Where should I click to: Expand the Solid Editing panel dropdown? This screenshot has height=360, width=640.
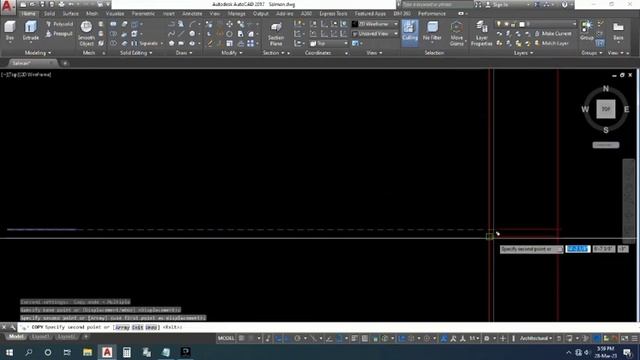click(136, 53)
